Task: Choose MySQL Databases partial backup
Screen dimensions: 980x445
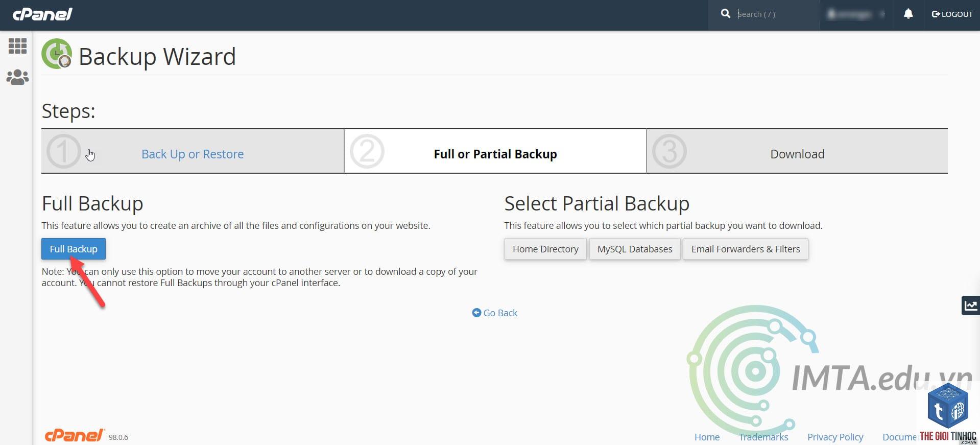Action: point(635,249)
